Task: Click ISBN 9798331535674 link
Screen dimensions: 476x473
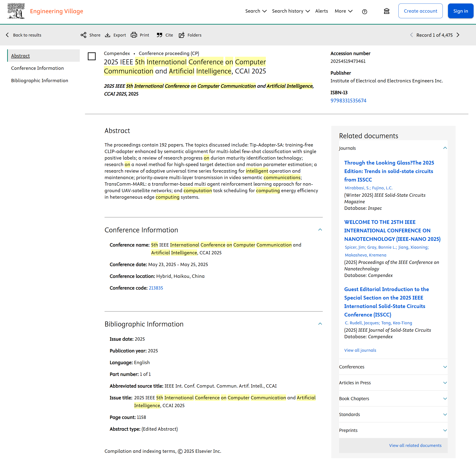Action: pyautogui.click(x=348, y=100)
